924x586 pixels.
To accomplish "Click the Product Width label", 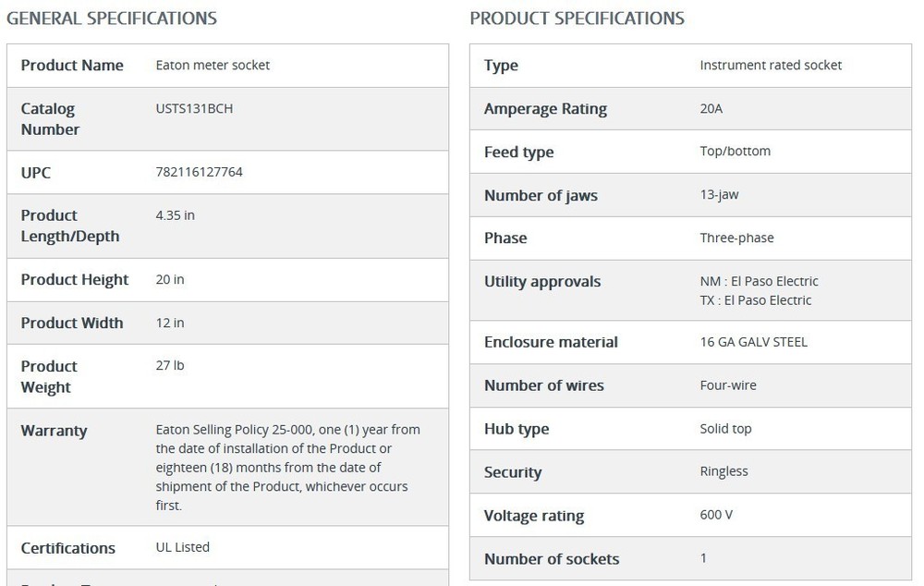I will [72, 323].
